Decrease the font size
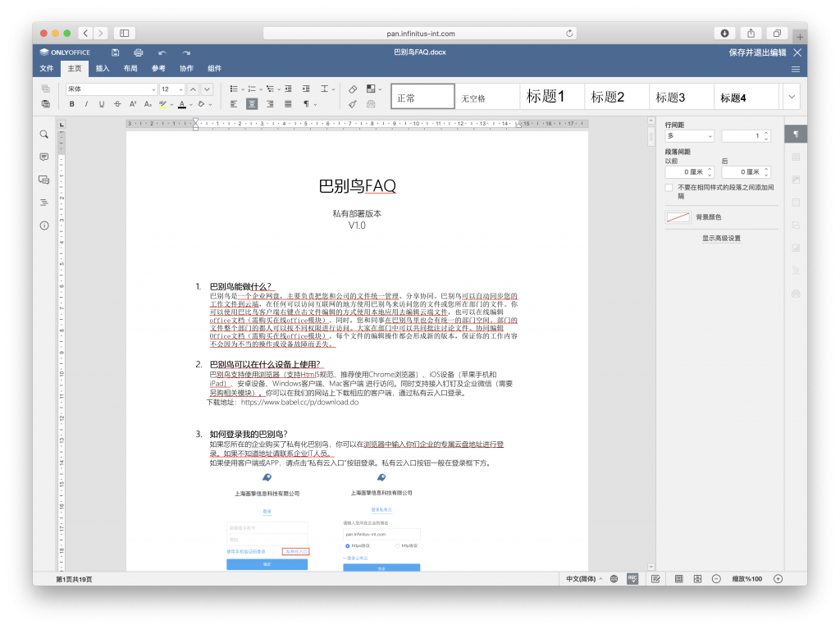The image size is (840, 629). click(x=208, y=89)
